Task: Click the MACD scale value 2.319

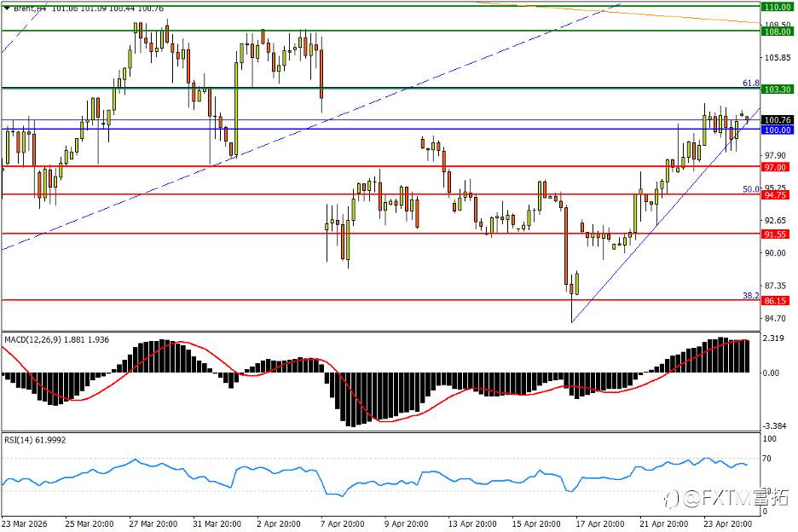Action: [x=772, y=338]
